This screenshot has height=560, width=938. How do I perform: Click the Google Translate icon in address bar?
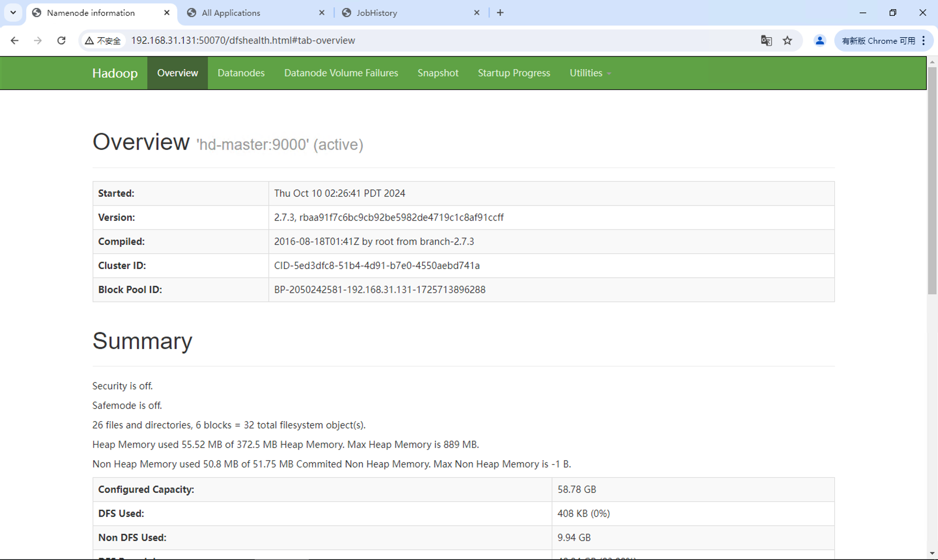click(766, 40)
